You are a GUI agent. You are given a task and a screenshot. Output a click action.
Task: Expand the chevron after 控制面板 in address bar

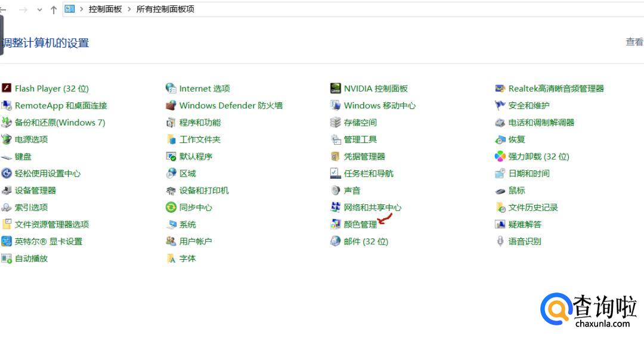click(129, 10)
